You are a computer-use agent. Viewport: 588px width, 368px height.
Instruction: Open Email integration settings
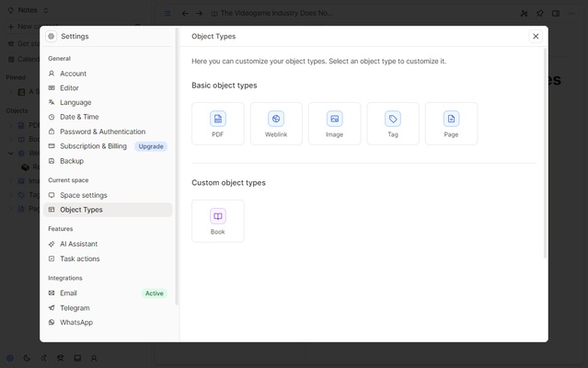point(108,293)
